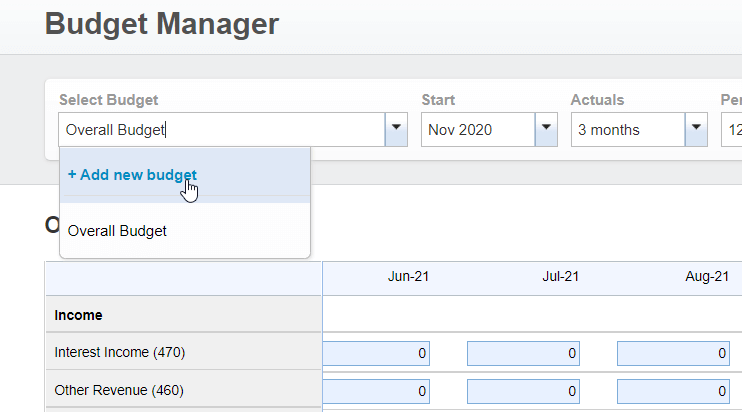
Task: Edit Other Revenue Aug-21 amount
Action: tap(673, 391)
